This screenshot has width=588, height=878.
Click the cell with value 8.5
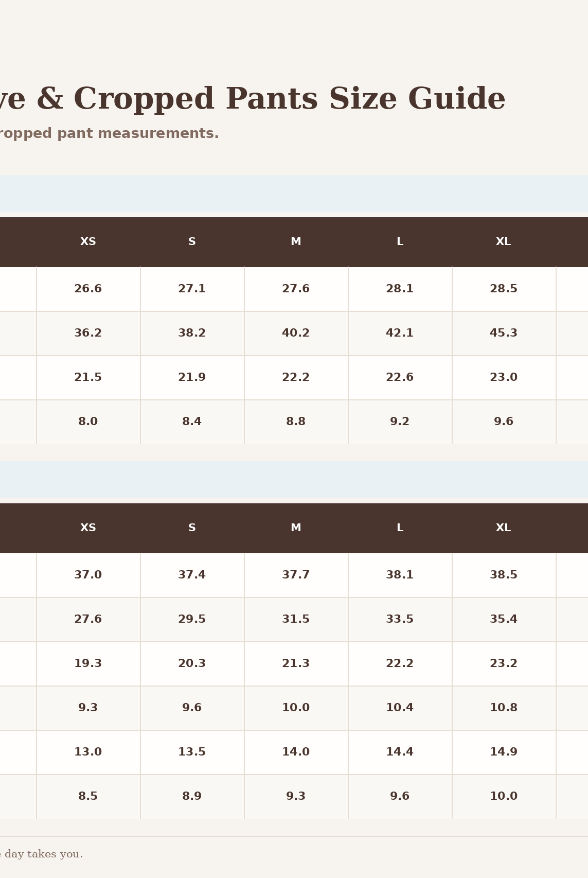[x=88, y=797]
